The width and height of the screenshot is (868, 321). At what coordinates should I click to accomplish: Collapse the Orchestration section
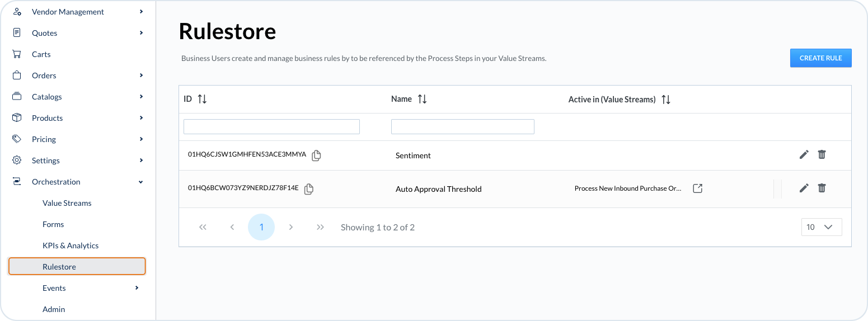click(x=141, y=182)
